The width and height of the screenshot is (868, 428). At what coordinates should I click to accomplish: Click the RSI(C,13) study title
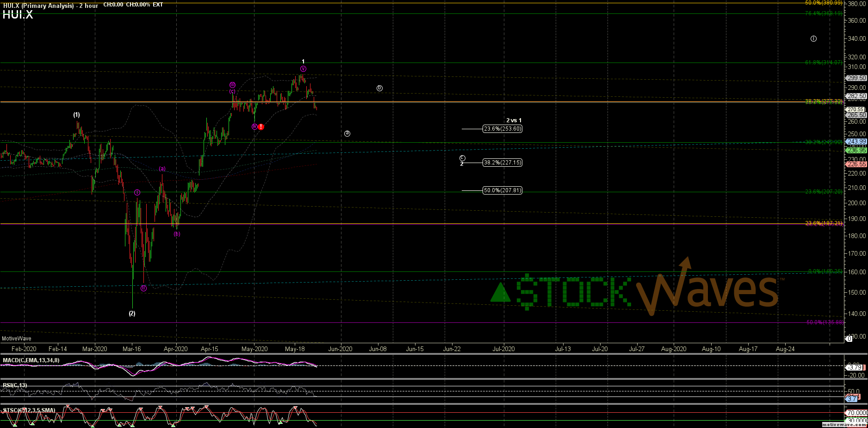click(x=15, y=385)
